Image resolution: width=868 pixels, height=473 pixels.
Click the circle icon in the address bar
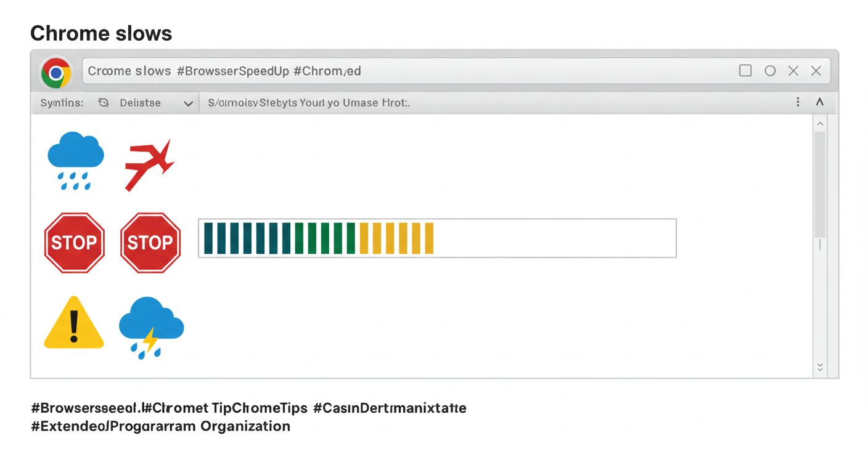coord(770,71)
